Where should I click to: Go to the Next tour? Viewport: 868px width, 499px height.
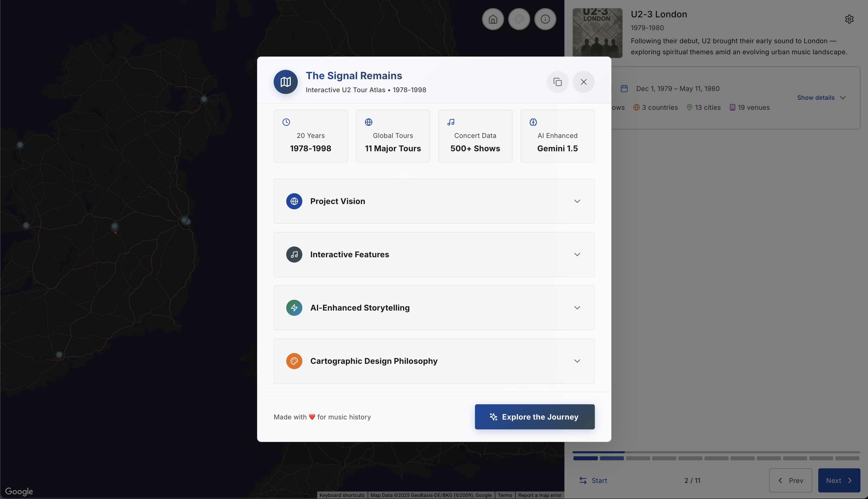click(x=839, y=480)
